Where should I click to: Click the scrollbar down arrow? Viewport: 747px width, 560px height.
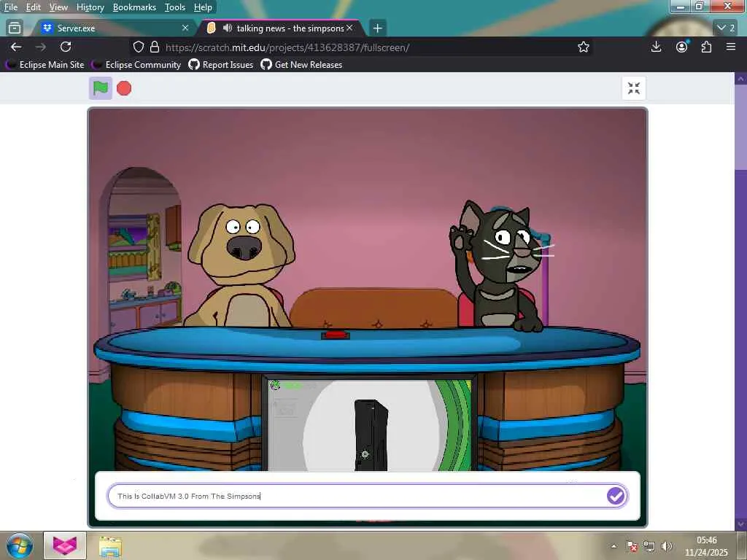[x=740, y=524]
